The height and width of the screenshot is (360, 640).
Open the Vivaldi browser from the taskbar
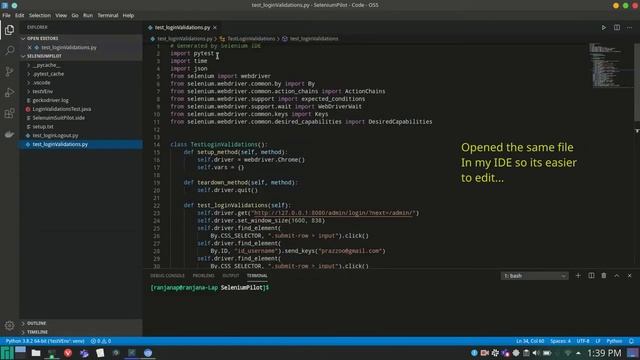point(68,353)
